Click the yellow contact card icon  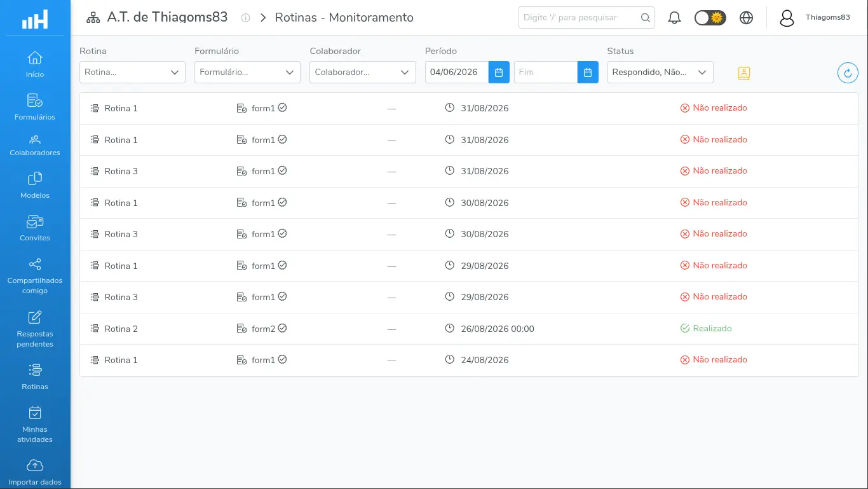(744, 73)
